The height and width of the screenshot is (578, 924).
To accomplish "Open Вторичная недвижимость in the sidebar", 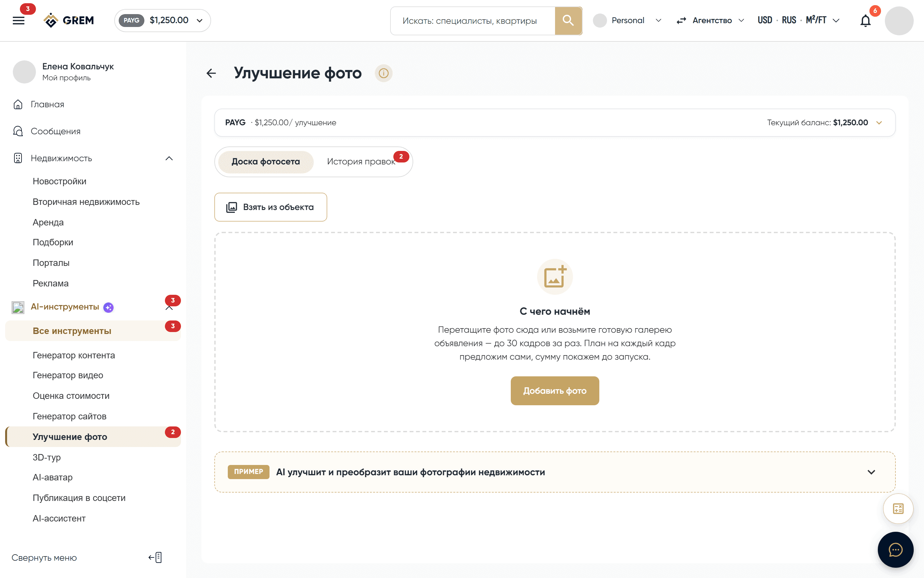I will [86, 202].
